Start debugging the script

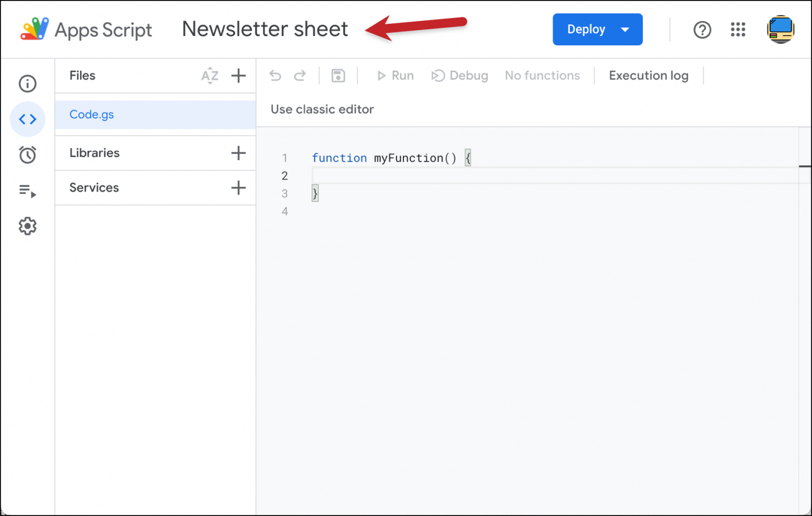[x=459, y=76]
